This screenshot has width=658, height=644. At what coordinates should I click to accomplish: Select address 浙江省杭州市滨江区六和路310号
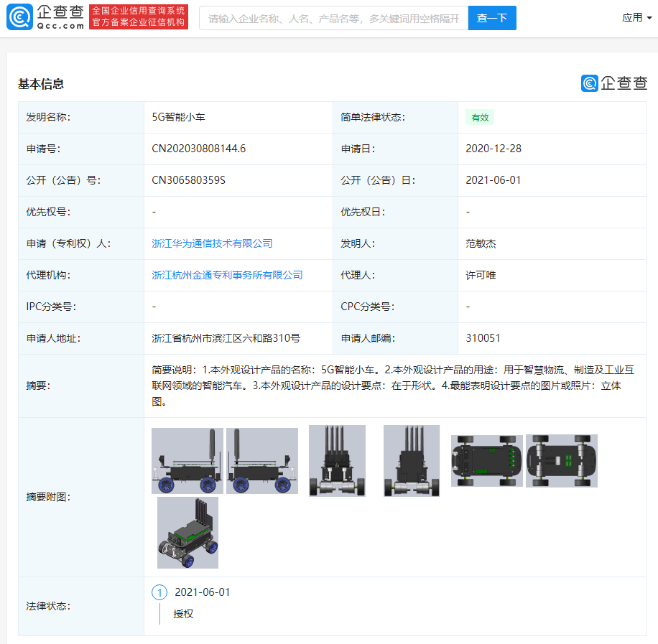click(226, 338)
